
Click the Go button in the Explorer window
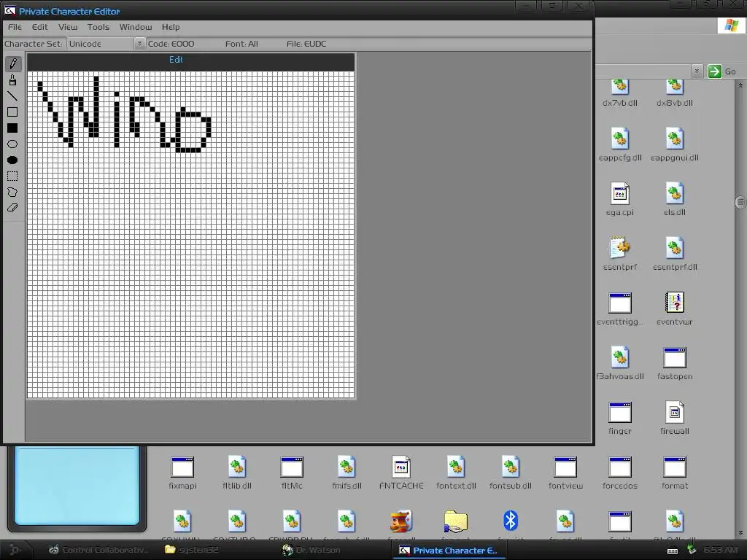(x=722, y=71)
